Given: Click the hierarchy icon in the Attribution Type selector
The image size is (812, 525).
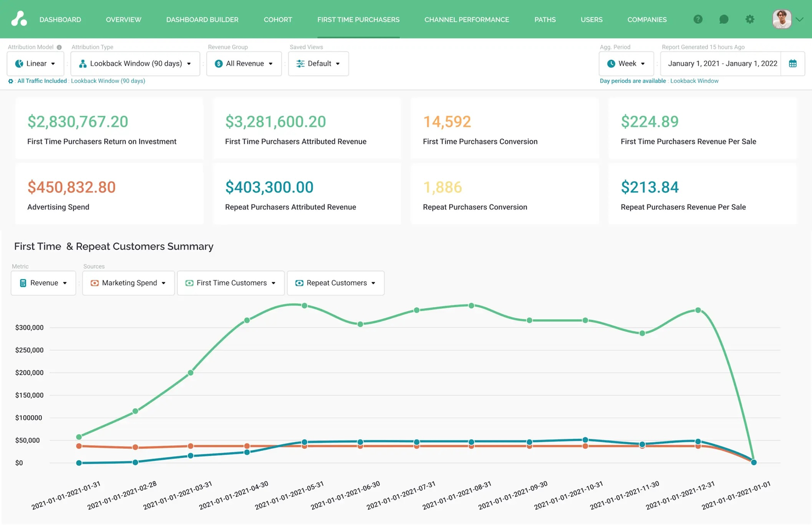Looking at the screenshot, I should coord(82,63).
